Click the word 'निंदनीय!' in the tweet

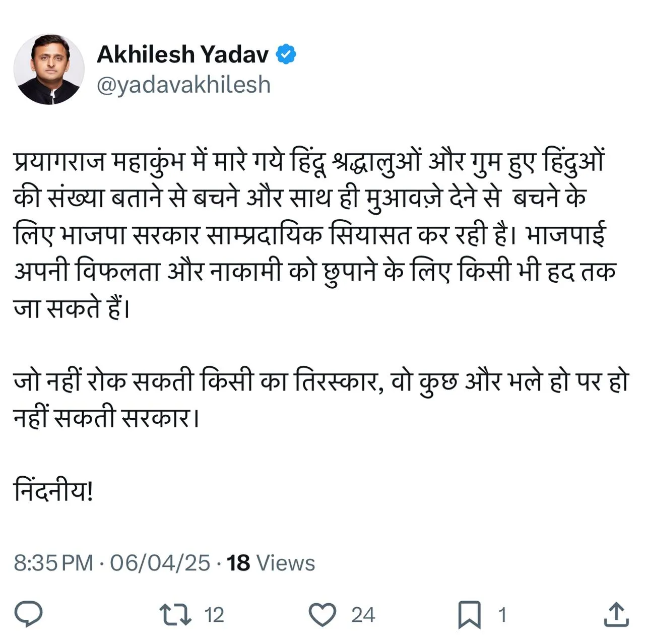point(53,491)
